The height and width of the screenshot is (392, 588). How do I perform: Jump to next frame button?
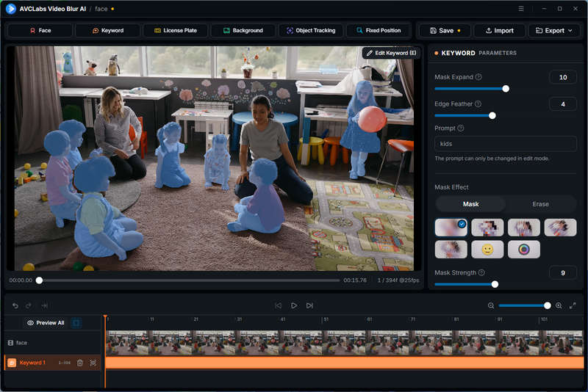click(309, 305)
